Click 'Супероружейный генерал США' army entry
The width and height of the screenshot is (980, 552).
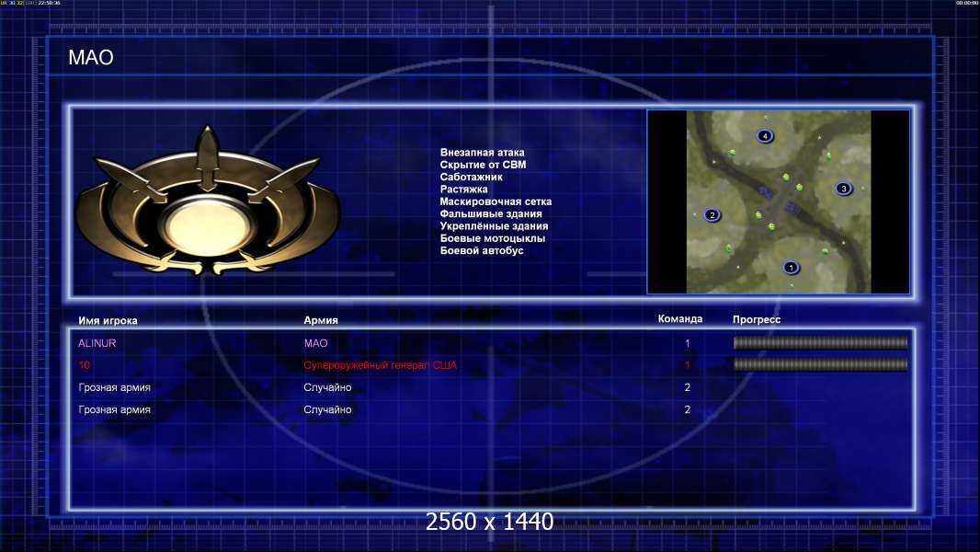(x=380, y=365)
